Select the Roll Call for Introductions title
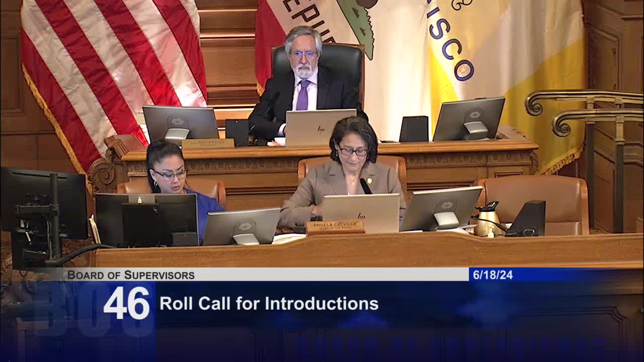Viewport: 644px width, 362px height. tap(269, 304)
